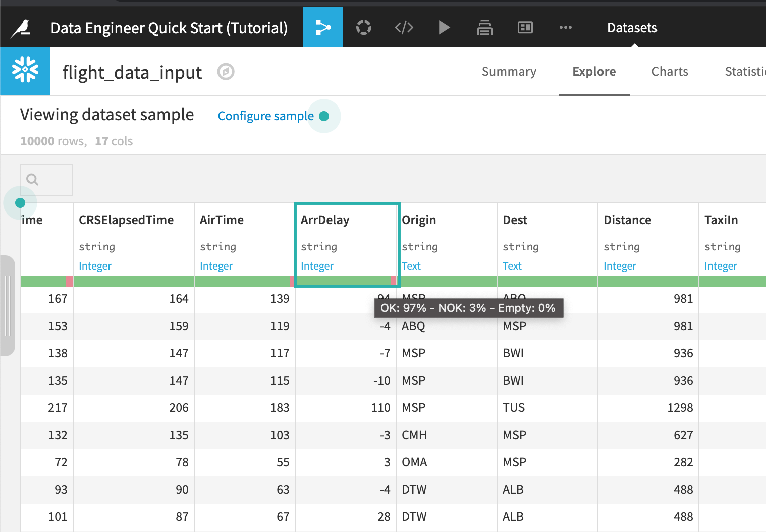
Task: Switch to the Statistics tab
Action: pyautogui.click(x=745, y=72)
